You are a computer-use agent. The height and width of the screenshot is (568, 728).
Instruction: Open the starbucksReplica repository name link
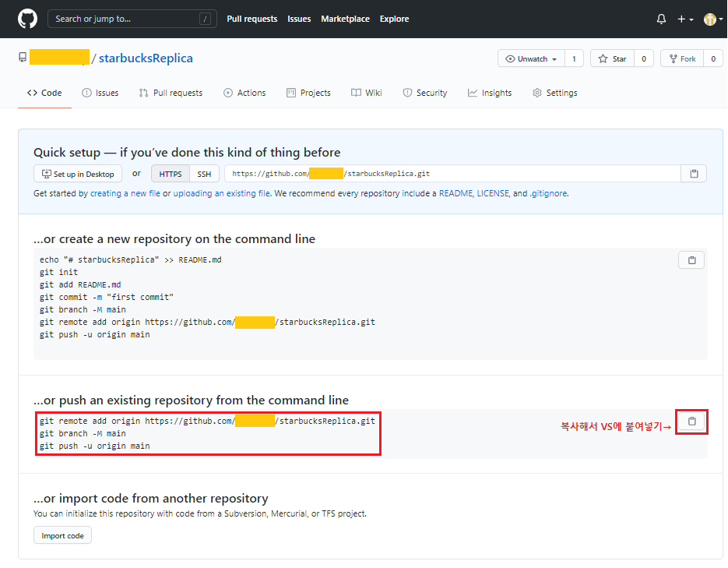(146, 58)
